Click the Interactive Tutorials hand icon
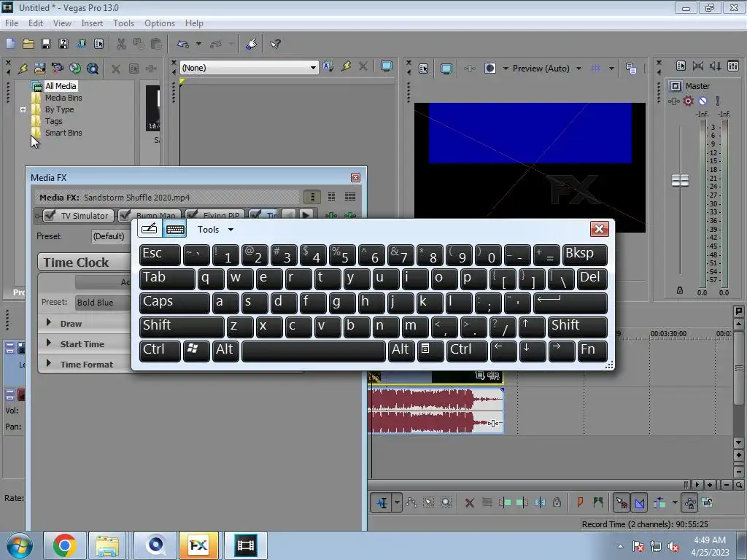This screenshot has width=747, height=560. coord(251,44)
